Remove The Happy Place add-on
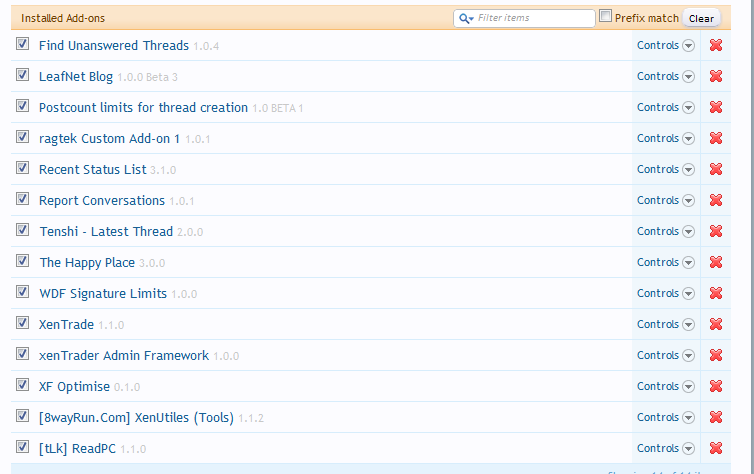This screenshot has width=754, height=474. [716, 262]
